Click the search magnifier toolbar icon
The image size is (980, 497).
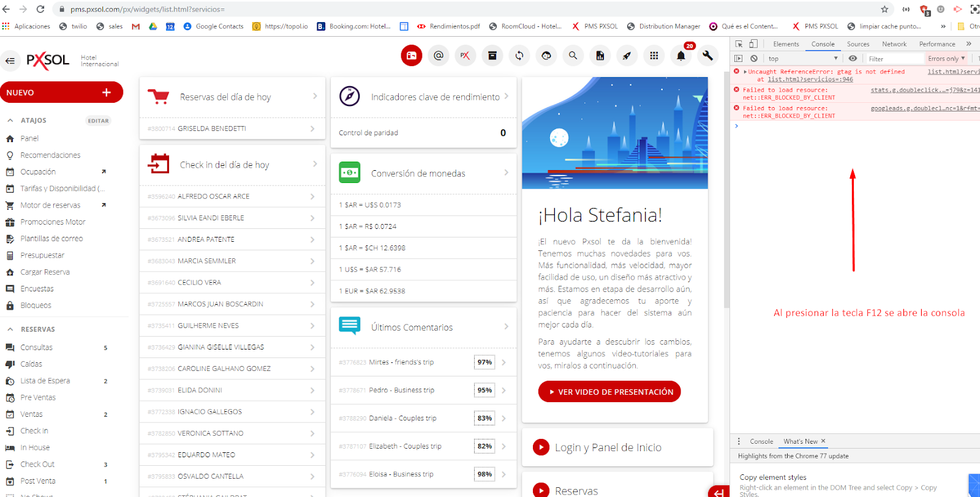573,56
